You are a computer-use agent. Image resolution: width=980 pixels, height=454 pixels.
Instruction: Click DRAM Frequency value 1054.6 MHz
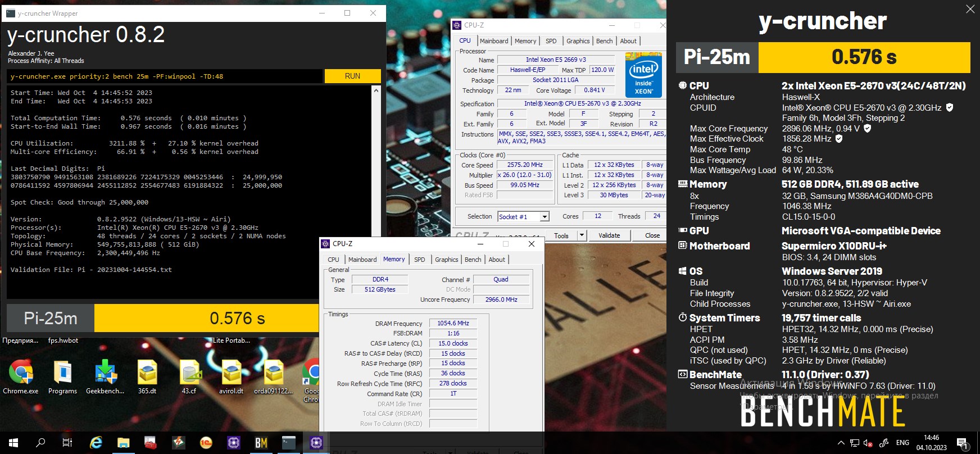pos(453,323)
